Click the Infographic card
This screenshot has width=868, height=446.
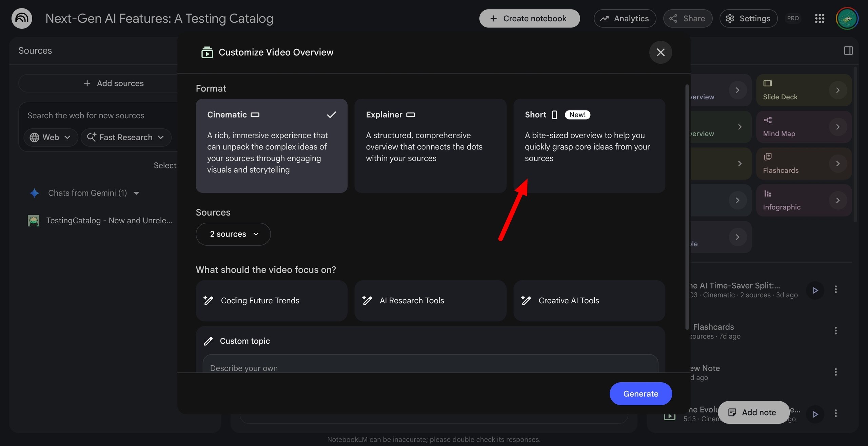(x=804, y=200)
